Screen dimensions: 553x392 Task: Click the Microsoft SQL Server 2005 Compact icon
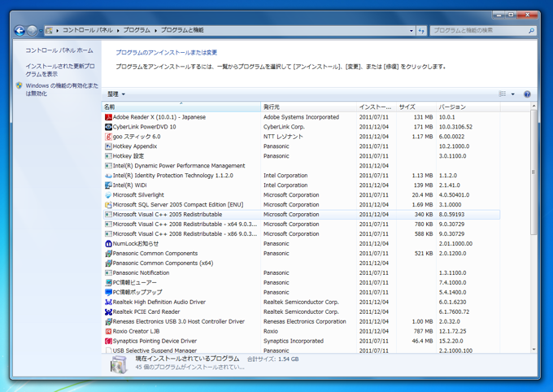point(108,205)
